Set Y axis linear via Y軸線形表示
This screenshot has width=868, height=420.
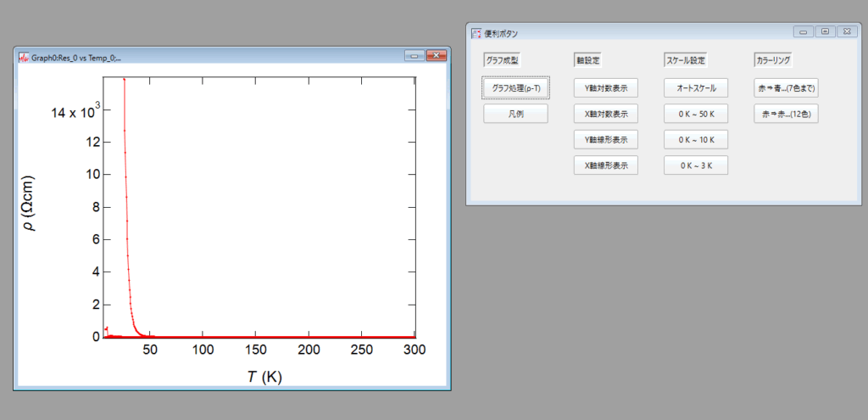click(x=605, y=139)
